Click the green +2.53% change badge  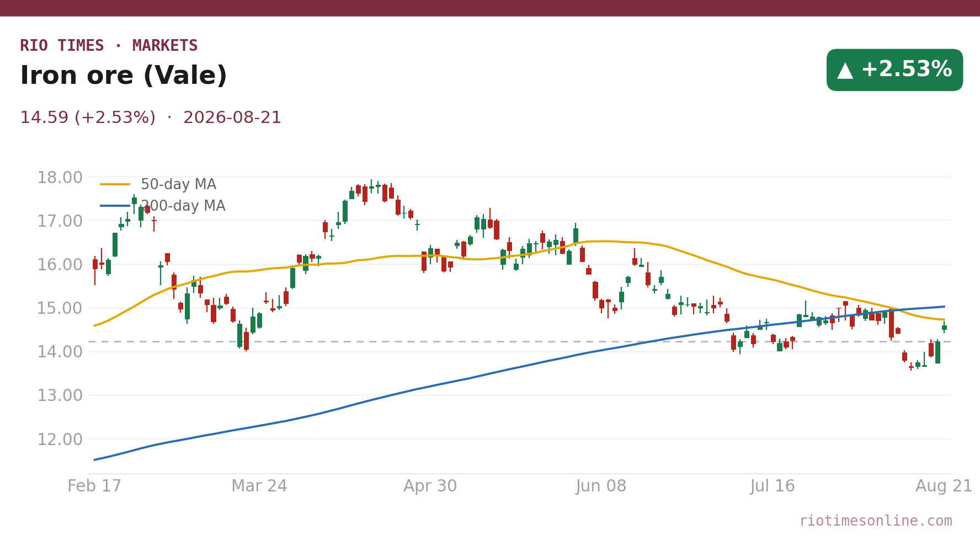click(894, 70)
